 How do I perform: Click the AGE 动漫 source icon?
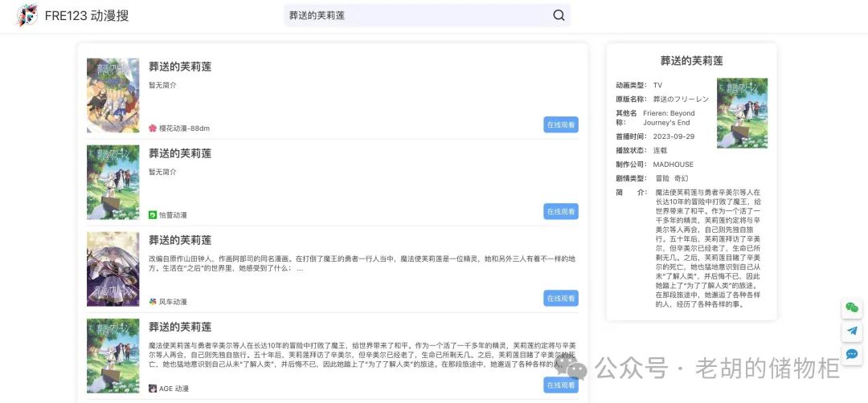click(x=153, y=389)
